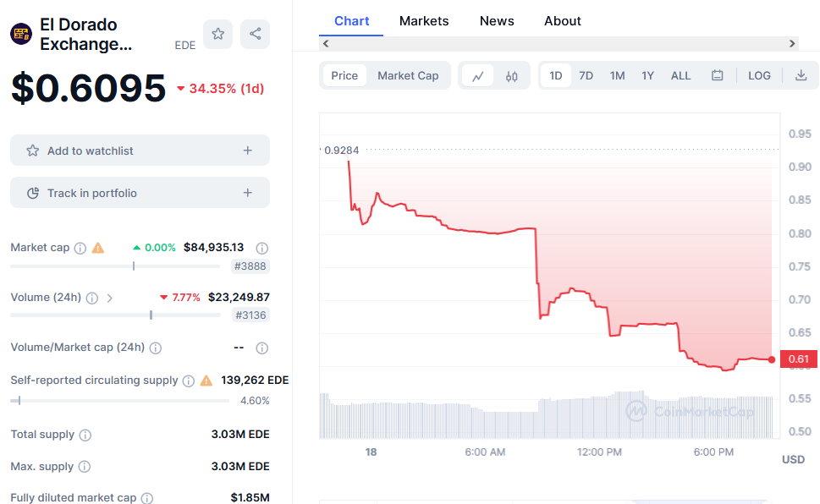This screenshot has height=504, width=820.
Task: Switch to candlestick chart view
Action: 511,76
